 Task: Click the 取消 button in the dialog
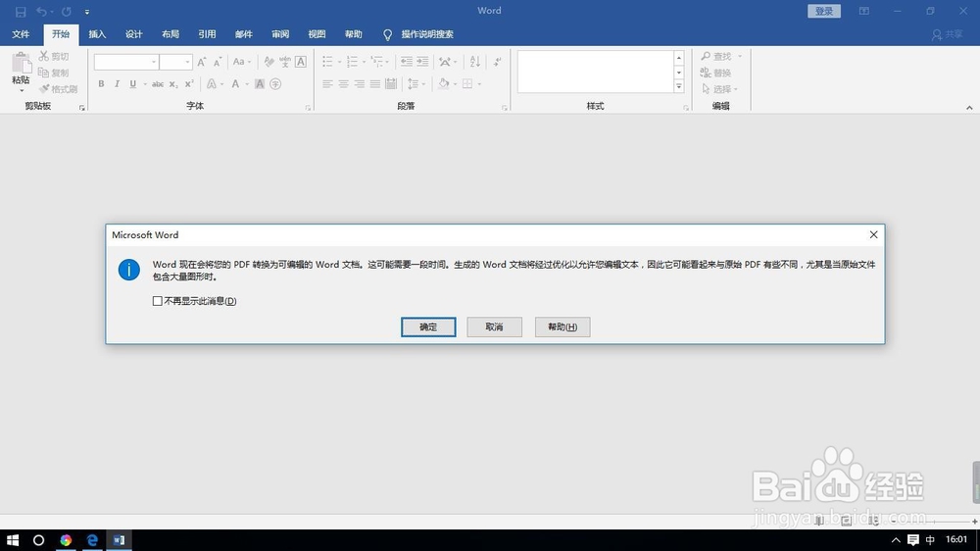click(494, 327)
